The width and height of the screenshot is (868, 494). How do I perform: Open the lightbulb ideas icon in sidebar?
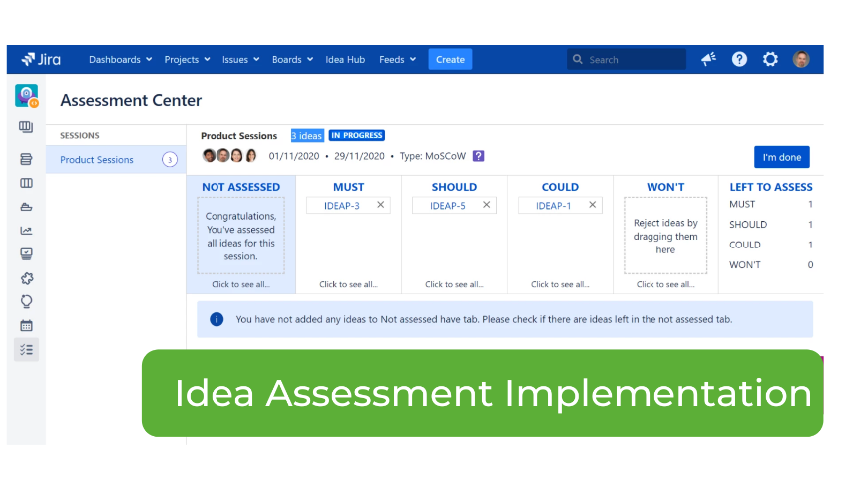[26, 301]
